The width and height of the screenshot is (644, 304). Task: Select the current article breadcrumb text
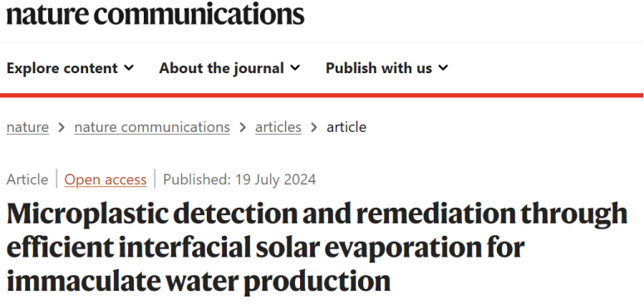347,127
